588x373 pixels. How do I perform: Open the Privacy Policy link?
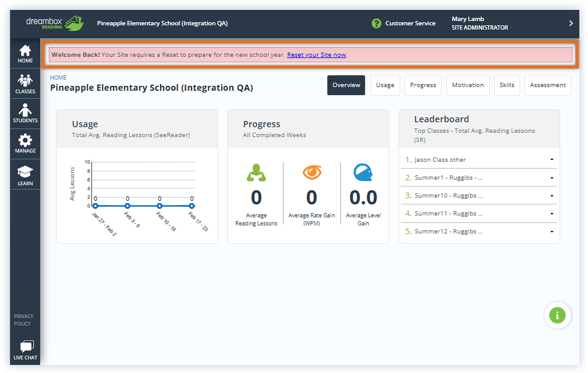pos(23,320)
